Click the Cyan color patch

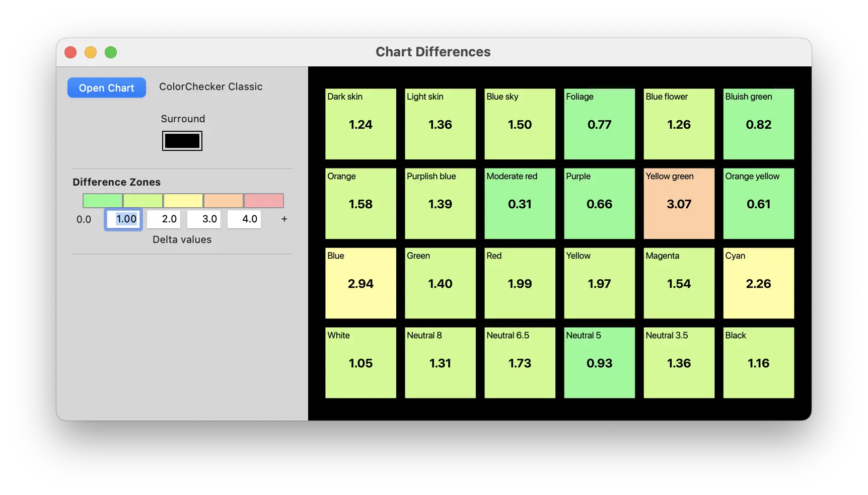click(758, 283)
